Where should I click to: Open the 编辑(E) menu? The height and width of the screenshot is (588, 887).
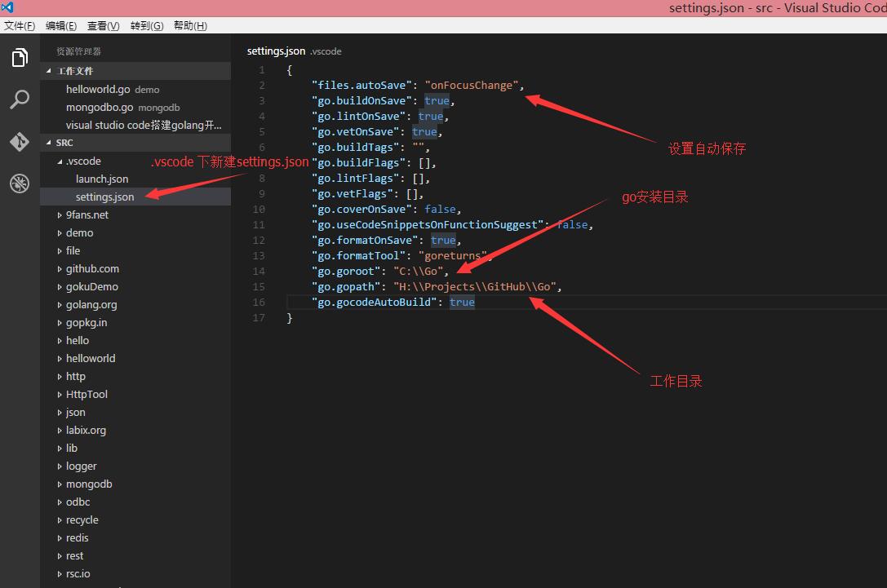pyautogui.click(x=61, y=26)
